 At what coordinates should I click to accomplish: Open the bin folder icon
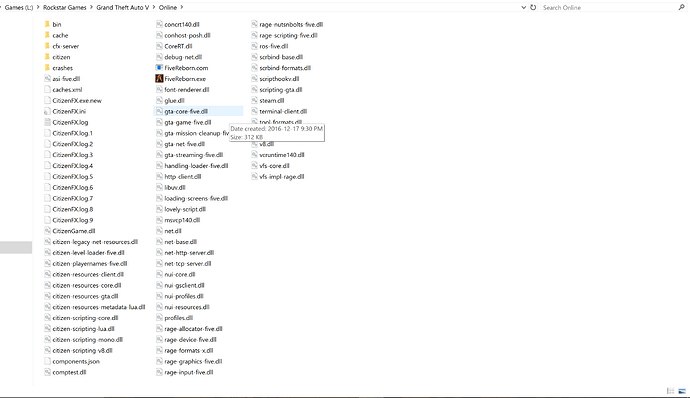[47, 24]
